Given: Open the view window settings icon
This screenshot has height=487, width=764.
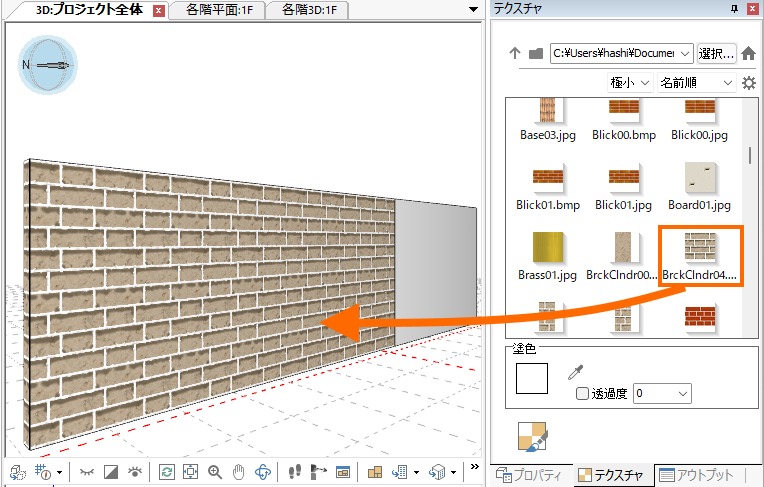Looking at the screenshot, I should point(343,472).
